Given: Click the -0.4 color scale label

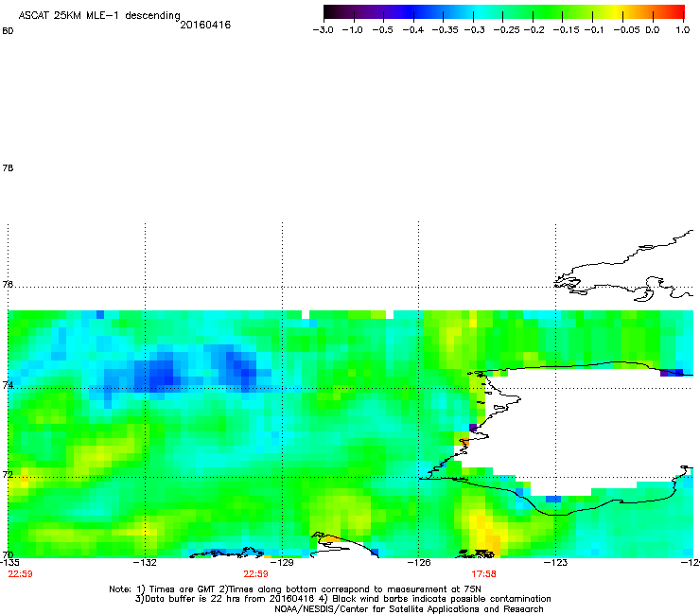Looking at the screenshot, I should (x=413, y=30).
